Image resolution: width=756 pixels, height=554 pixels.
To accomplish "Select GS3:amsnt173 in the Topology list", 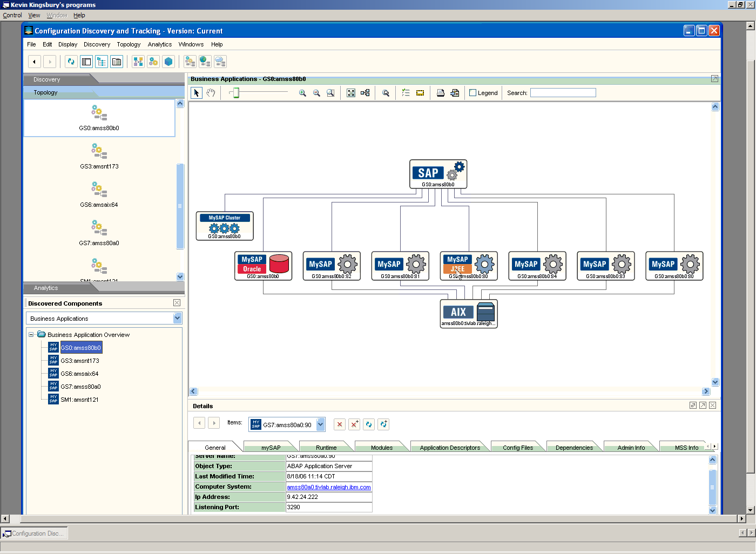I will (x=99, y=156).
